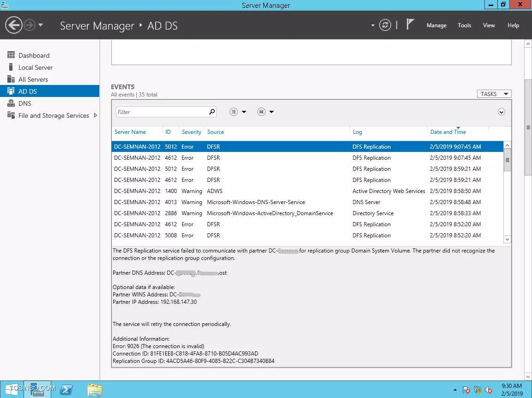The height and width of the screenshot is (398, 532).
Task: Click the Local Server icon
Action: point(11,67)
